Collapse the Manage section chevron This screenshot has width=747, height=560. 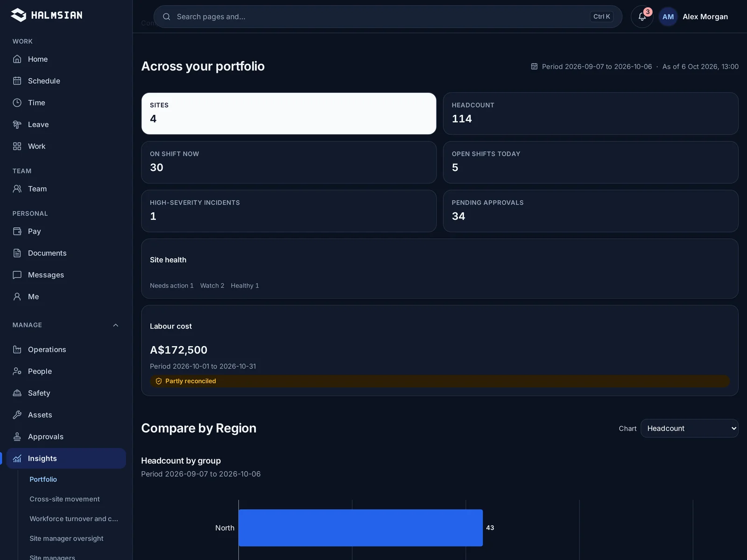click(116, 325)
